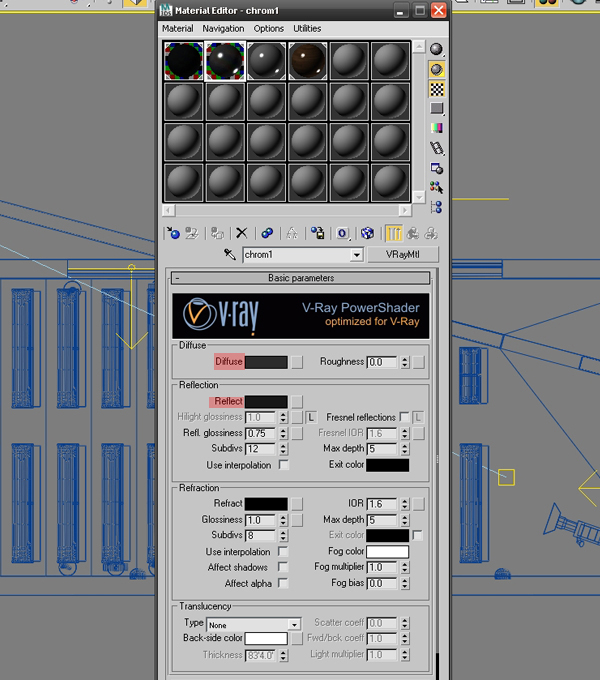Click the Fog color white swatch

(x=387, y=552)
